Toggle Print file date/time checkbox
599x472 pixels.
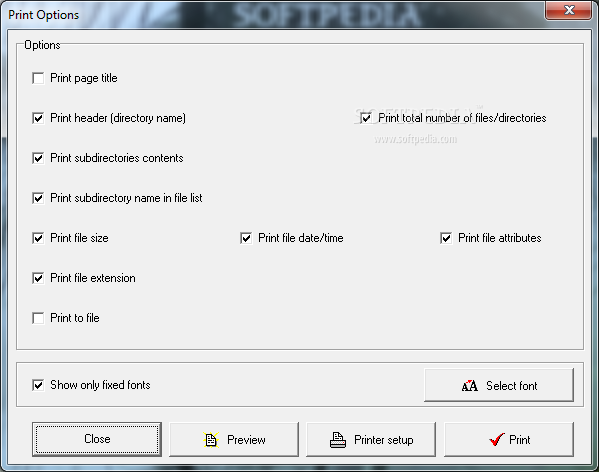click(x=246, y=238)
